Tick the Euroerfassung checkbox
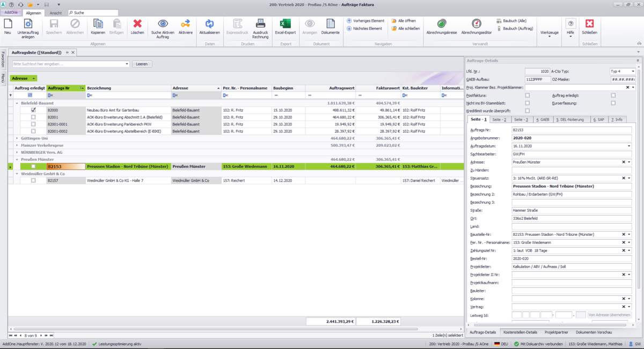This screenshot has width=644, height=349. pyautogui.click(x=613, y=102)
